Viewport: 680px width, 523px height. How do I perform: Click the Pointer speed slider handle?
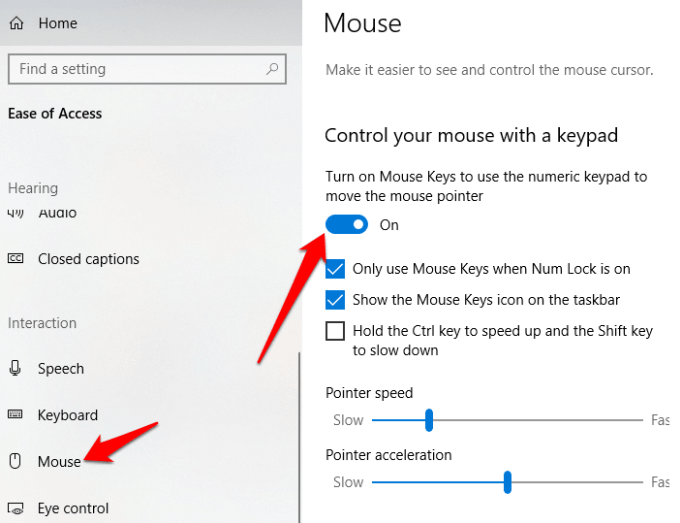pyautogui.click(x=428, y=421)
